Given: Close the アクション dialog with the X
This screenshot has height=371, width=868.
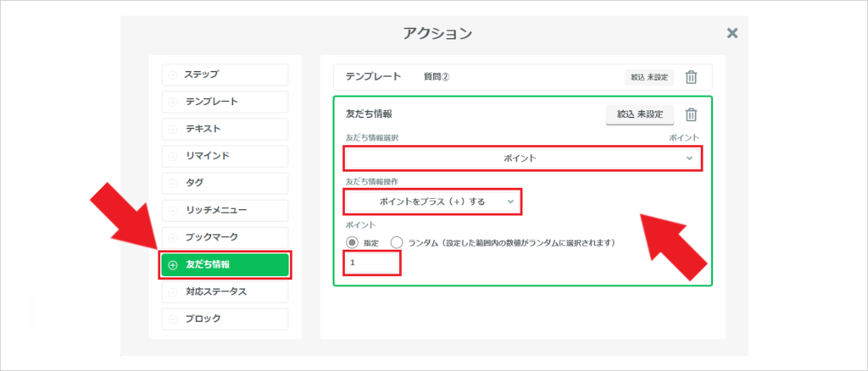Looking at the screenshot, I should click(x=732, y=33).
